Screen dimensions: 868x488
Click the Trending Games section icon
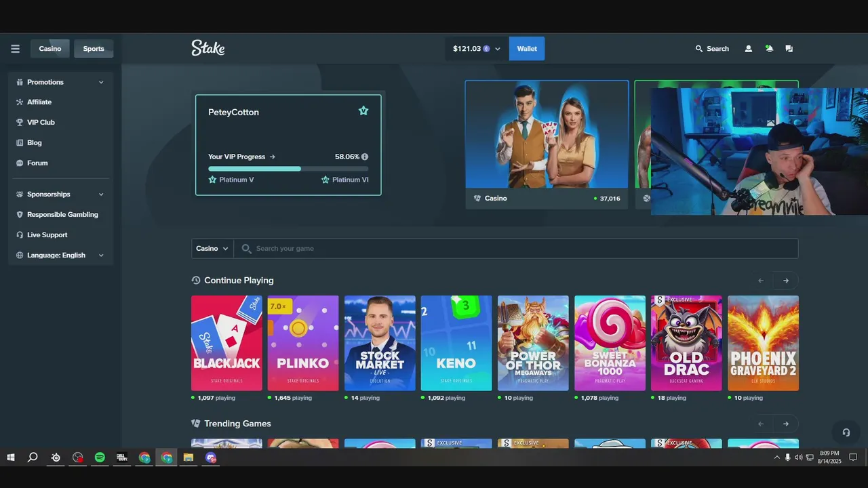196,423
